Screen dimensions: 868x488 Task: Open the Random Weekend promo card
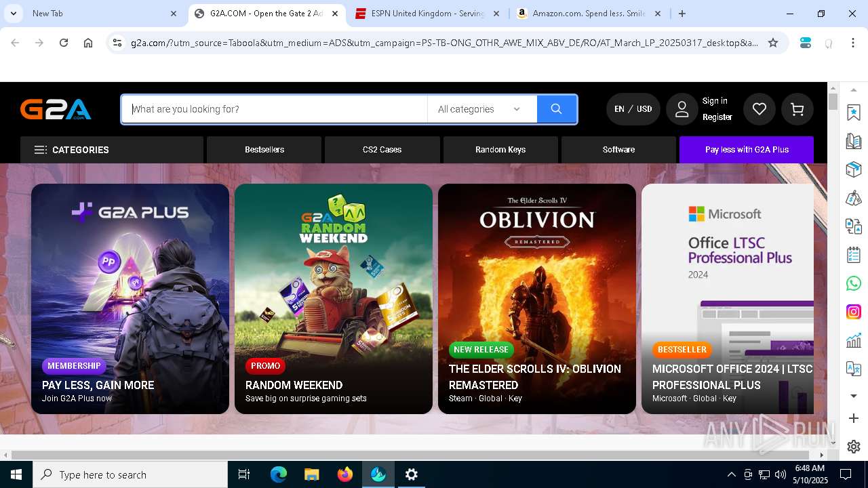tap(334, 299)
